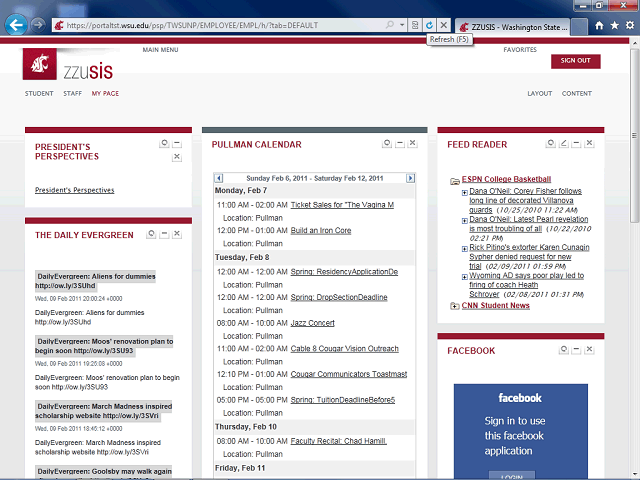
Task: Switch to the MY PAGE tab
Action: pos(105,93)
